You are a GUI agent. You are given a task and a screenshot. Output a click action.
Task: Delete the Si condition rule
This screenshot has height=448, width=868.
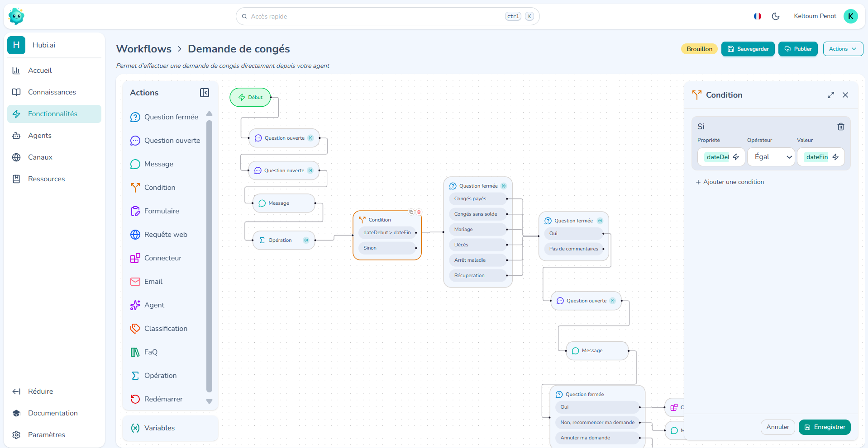(841, 127)
